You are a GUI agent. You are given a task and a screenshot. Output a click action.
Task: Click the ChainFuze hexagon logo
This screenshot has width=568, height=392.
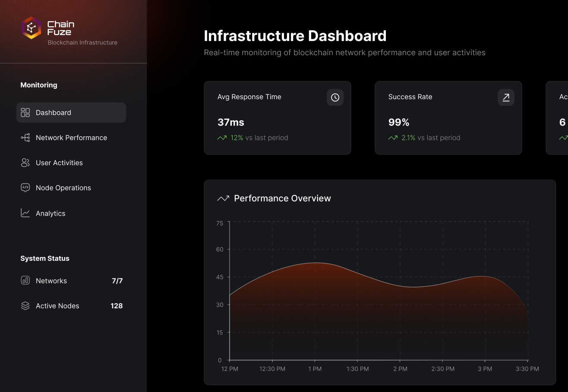31,28
